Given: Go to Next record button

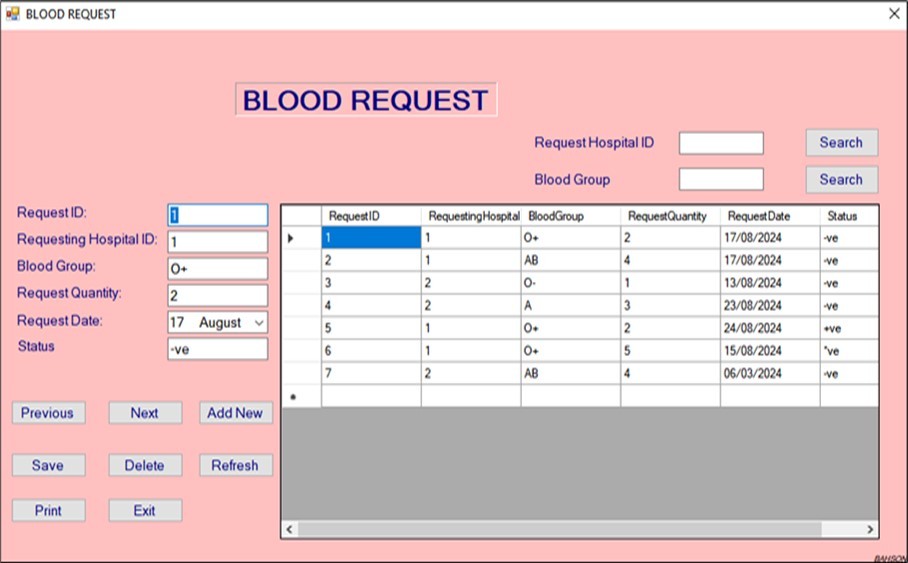Looking at the screenshot, I should (x=145, y=413).
